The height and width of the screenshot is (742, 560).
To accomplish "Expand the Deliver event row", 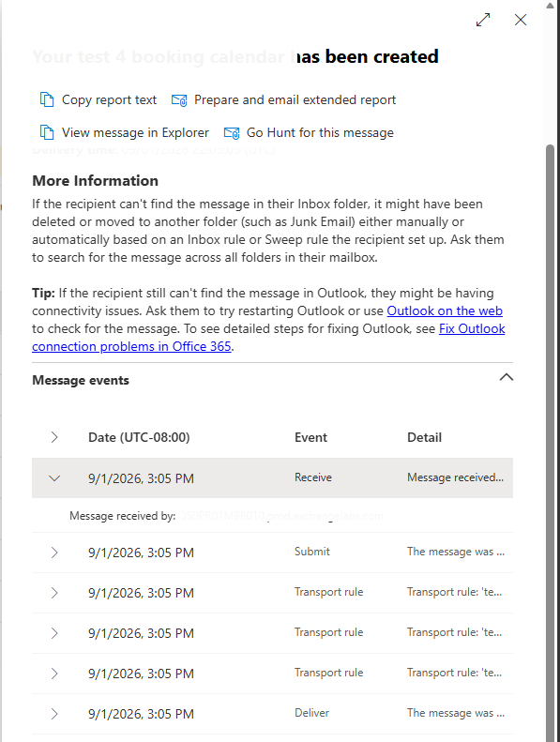I will 54,714.
